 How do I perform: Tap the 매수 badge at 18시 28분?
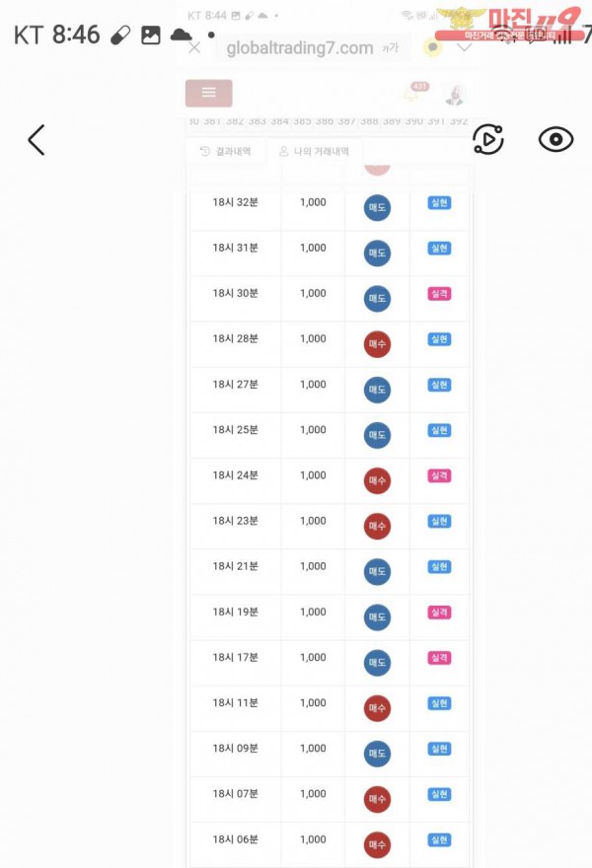tap(377, 344)
